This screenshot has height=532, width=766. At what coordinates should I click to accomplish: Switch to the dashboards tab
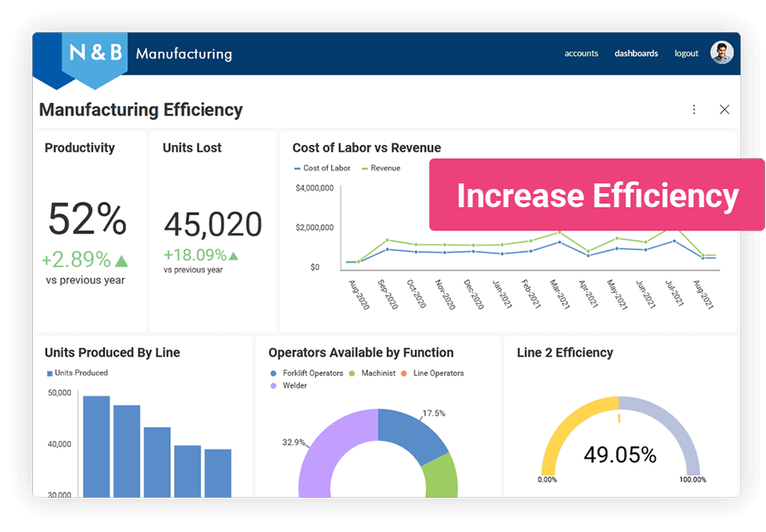636,53
